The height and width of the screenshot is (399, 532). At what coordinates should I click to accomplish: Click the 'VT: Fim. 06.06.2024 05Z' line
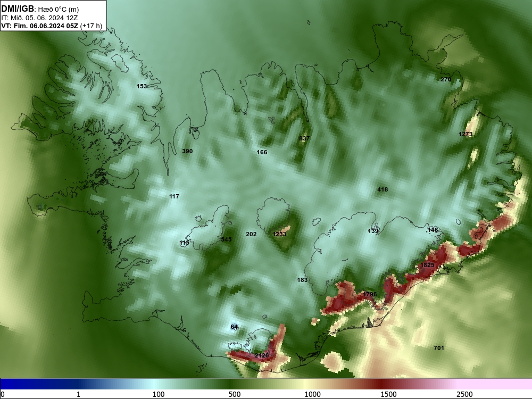[x=39, y=26]
